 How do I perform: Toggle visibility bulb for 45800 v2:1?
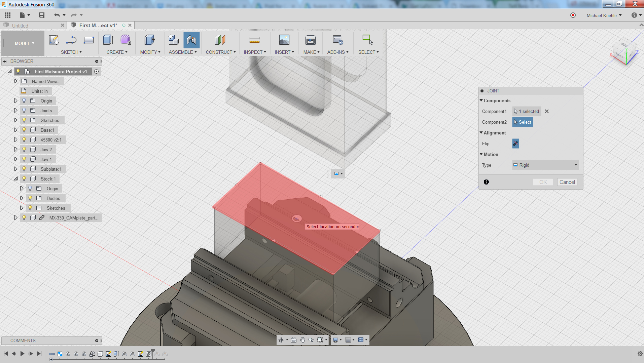click(x=24, y=140)
